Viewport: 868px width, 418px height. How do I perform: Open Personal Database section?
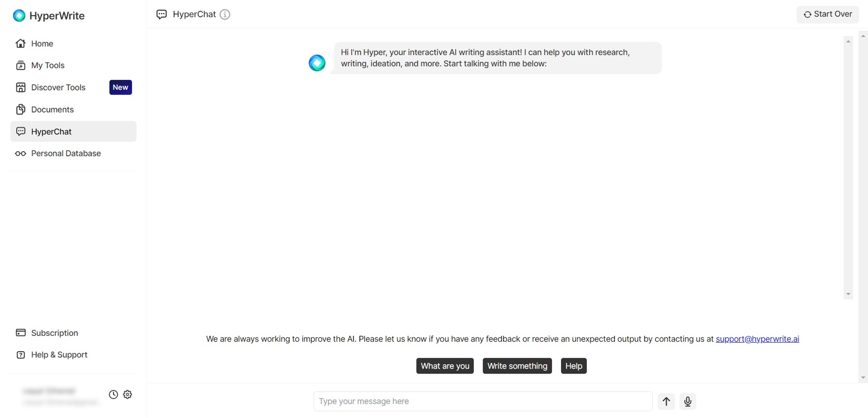[x=66, y=153]
